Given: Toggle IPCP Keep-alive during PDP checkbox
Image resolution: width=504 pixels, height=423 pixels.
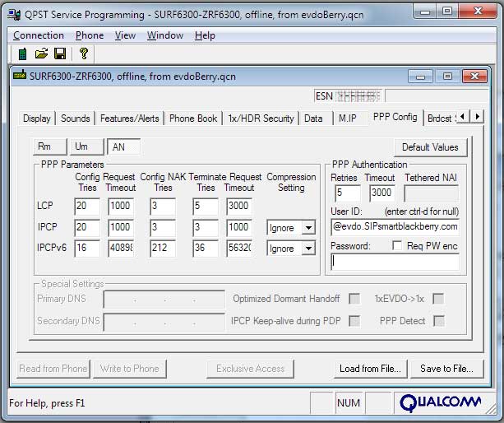Looking at the screenshot, I should point(354,321).
